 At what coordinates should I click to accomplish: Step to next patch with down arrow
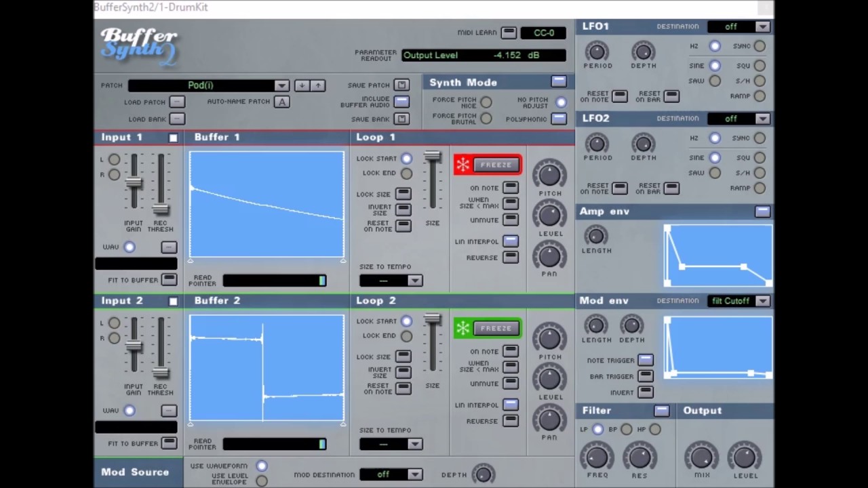(x=302, y=85)
